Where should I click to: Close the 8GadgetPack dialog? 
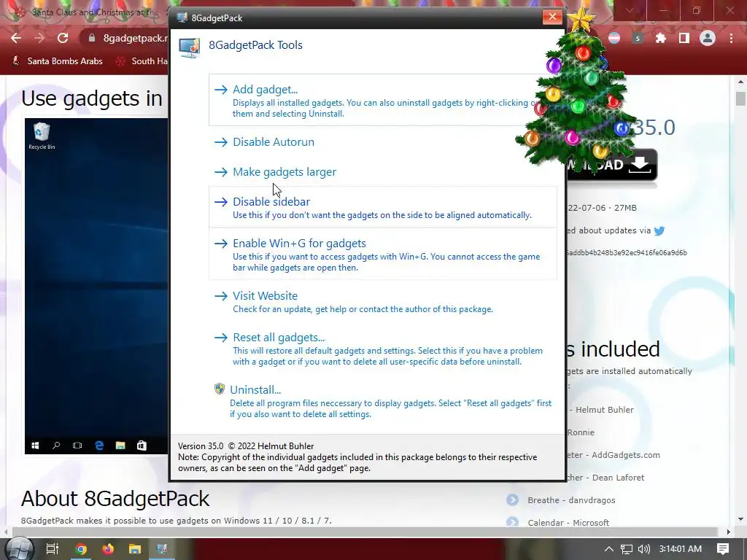pyautogui.click(x=552, y=17)
